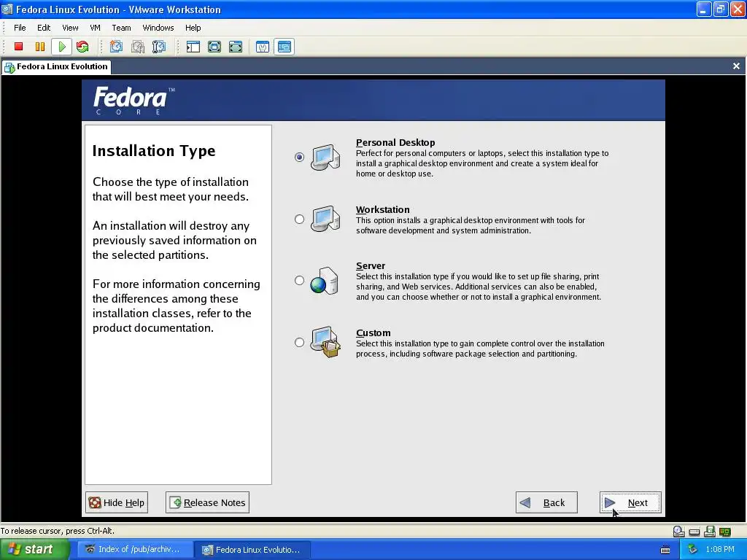This screenshot has height=560, width=747.
Task: Click the Custom computer and box icon
Action: (325, 342)
